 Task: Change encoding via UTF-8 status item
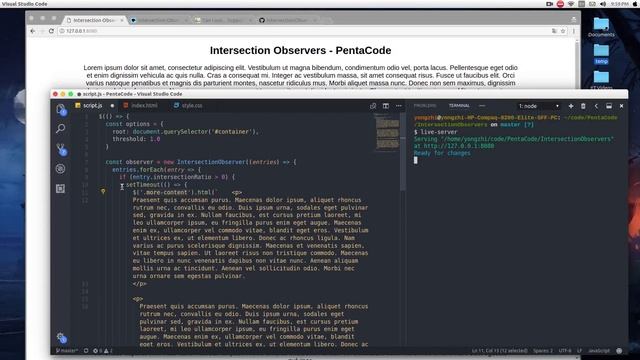565,351
